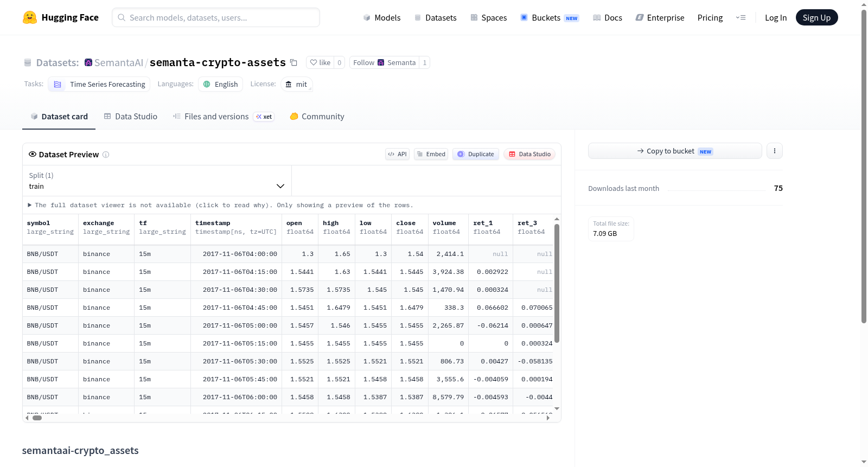The width and height of the screenshot is (868, 467).
Task: Open the Data Studio tab
Action: click(x=131, y=117)
